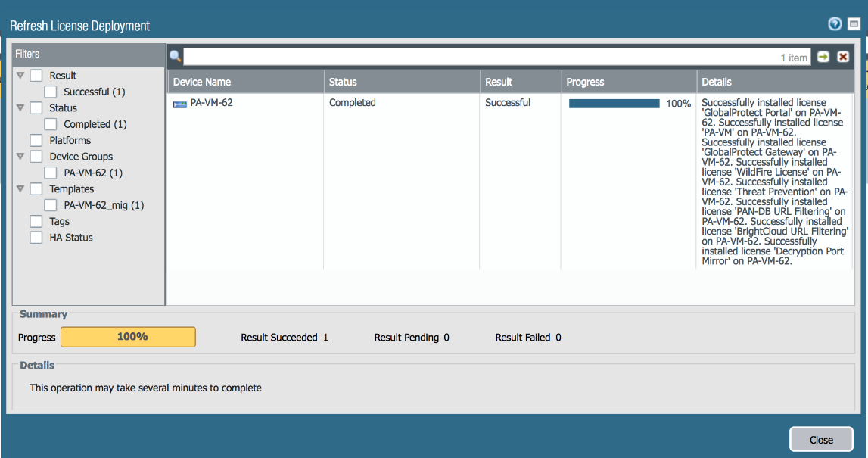
Task: Click the search magnifier icon
Action: coord(176,57)
